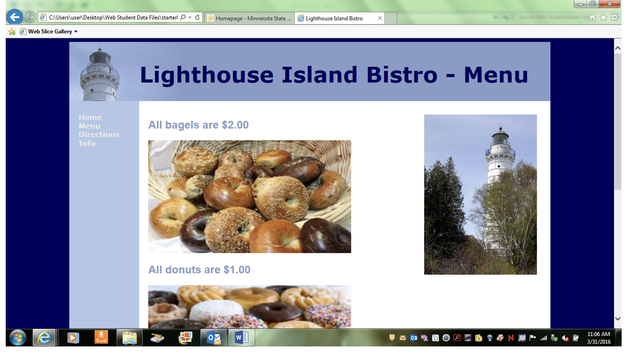The width and height of the screenshot is (635, 364).
Task: Open Outlook from the taskbar
Action: (x=213, y=337)
